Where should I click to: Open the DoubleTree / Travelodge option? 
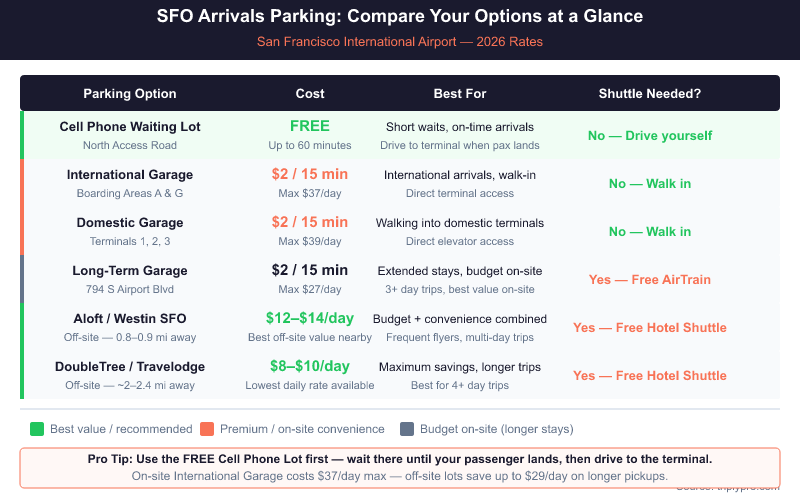coord(130,367)
